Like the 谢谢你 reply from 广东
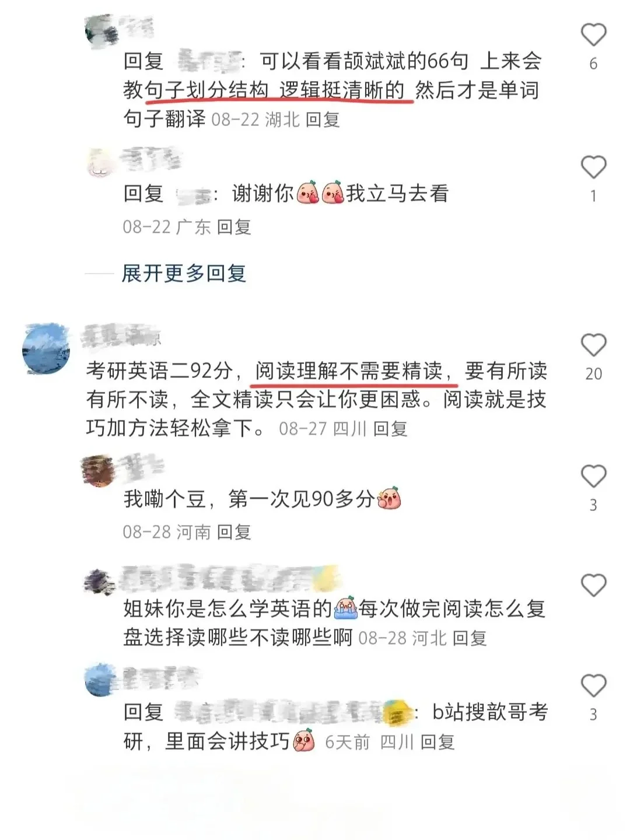The height and width of the screenshot is (840, 630). 593,167
